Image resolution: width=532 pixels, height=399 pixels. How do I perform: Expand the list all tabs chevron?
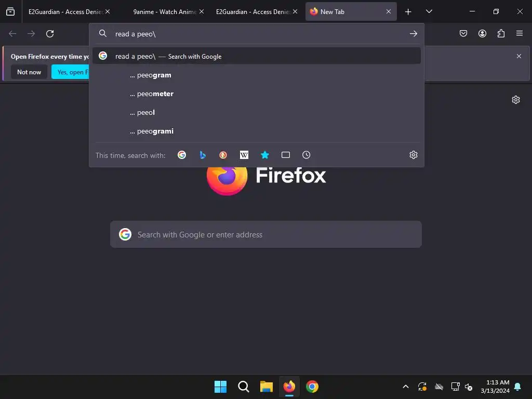(429, 11)
